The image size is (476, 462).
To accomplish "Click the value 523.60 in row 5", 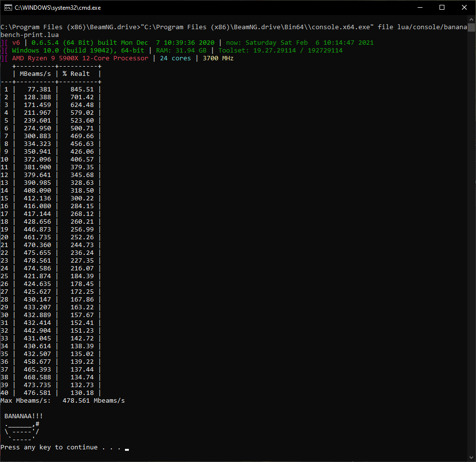I will point(82,121).
